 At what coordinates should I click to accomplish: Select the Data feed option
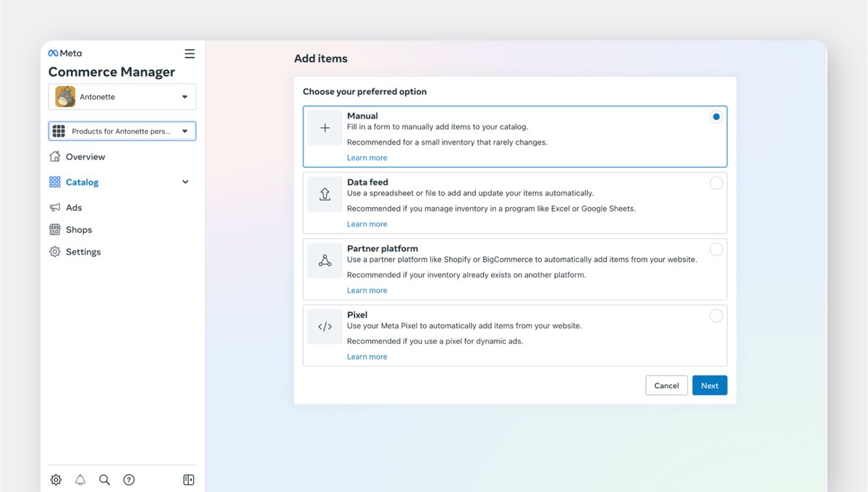(x=716, y=182)
